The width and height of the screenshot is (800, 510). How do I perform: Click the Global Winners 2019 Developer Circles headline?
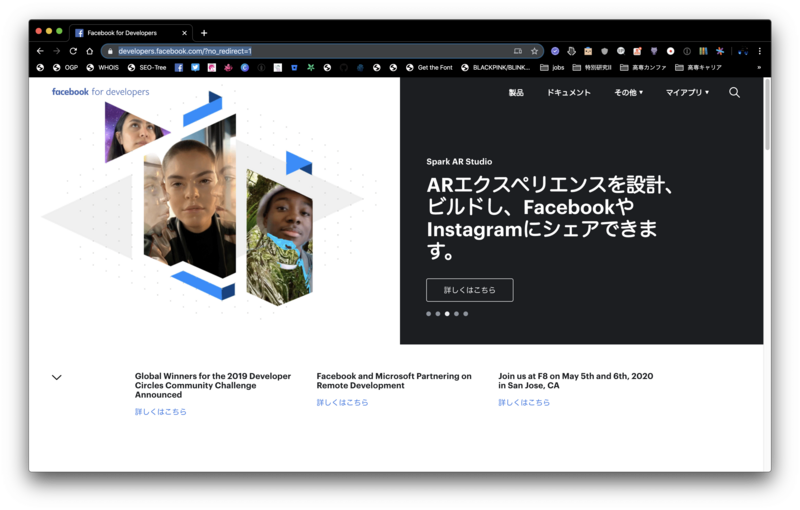(213, 385)
